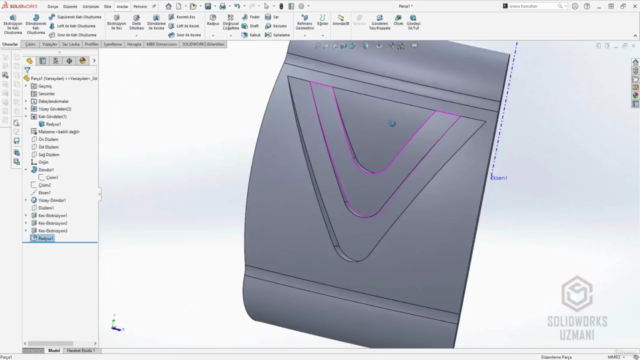Open the DisplayManager panel tab

82,61
